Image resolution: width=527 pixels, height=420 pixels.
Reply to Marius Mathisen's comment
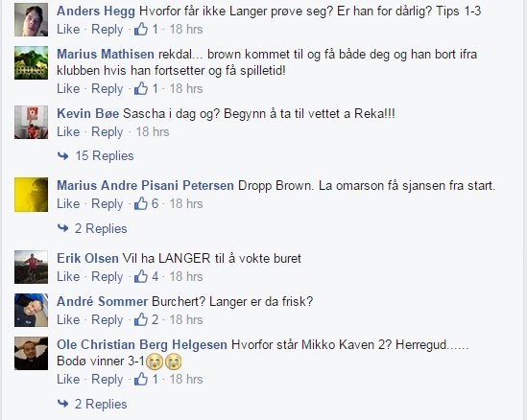[x=108, y=89]
